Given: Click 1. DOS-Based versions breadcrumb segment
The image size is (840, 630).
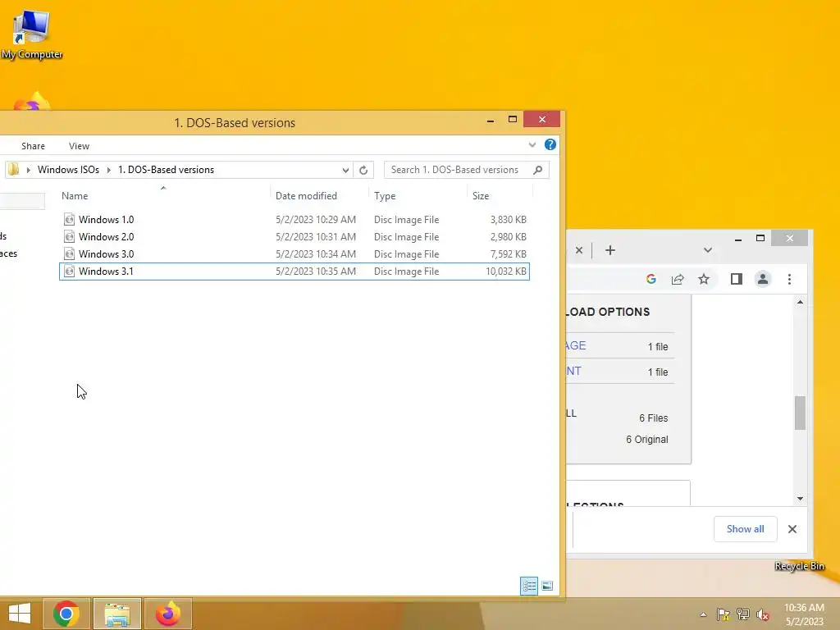Looking at the screenshot, I should (166, 170).
